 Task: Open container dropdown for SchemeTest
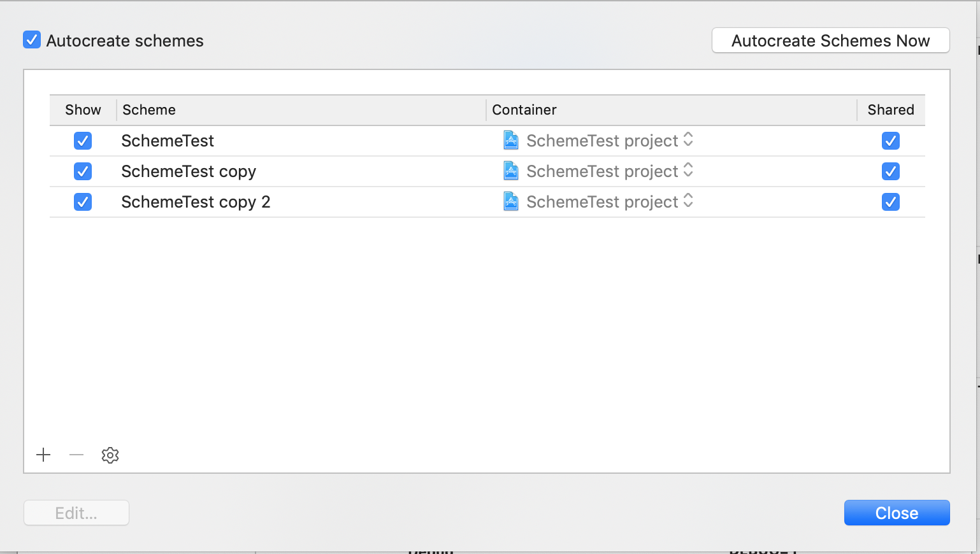[x=688, y=140]
